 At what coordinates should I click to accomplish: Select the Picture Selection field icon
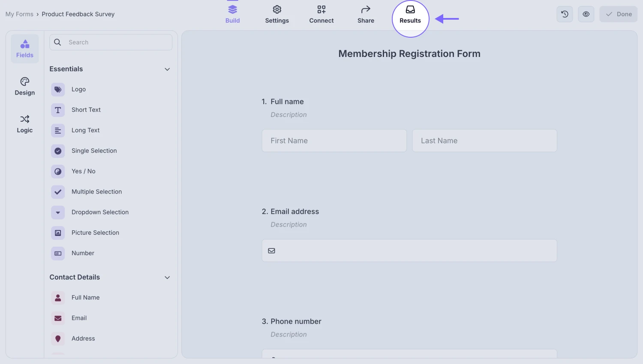coord(58,233)
